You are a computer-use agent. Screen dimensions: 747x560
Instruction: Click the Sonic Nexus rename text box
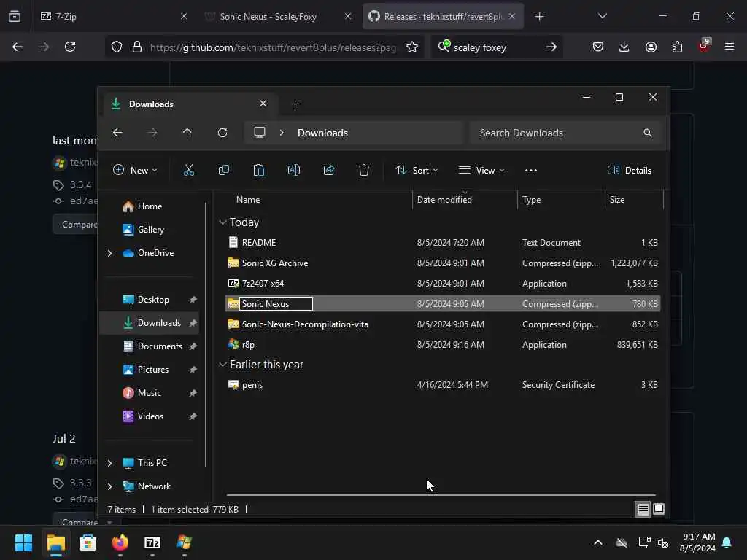click(276, 304)
